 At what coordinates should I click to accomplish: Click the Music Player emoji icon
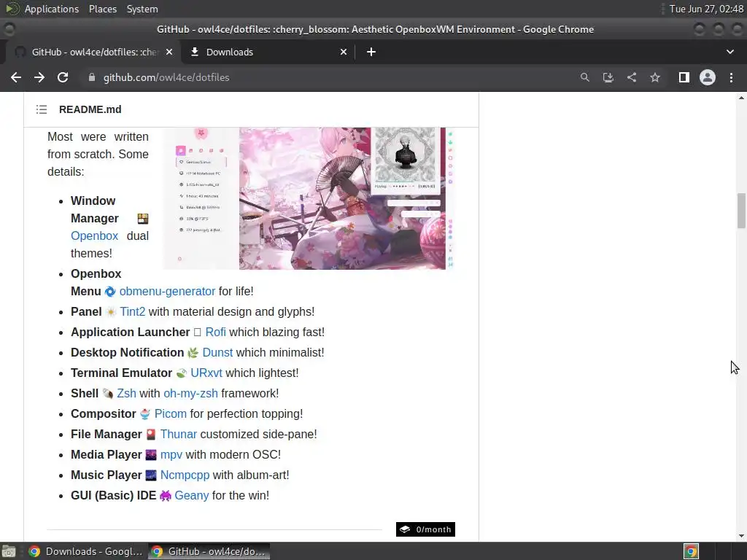(151, 475)
